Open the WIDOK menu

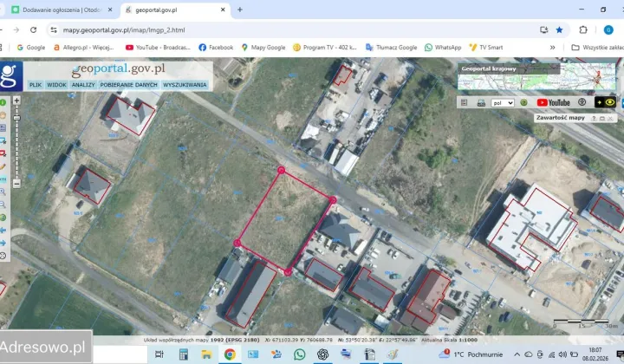tap(56, 85)
